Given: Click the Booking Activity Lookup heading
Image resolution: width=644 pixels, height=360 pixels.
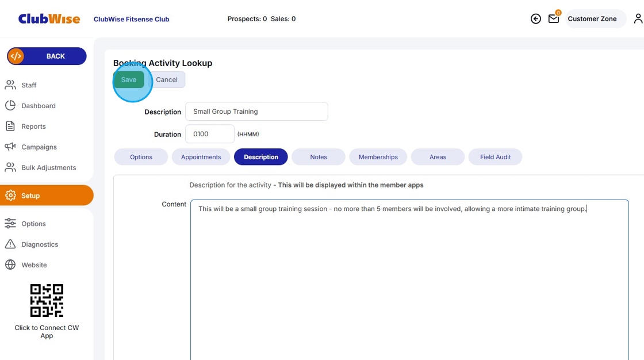Looking at the screenshot, I should pos(163,63).
